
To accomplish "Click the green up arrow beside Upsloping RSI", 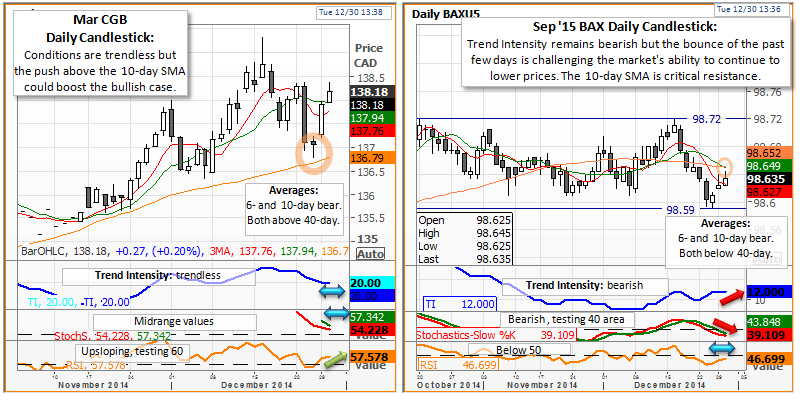I will tap(333, 357).
